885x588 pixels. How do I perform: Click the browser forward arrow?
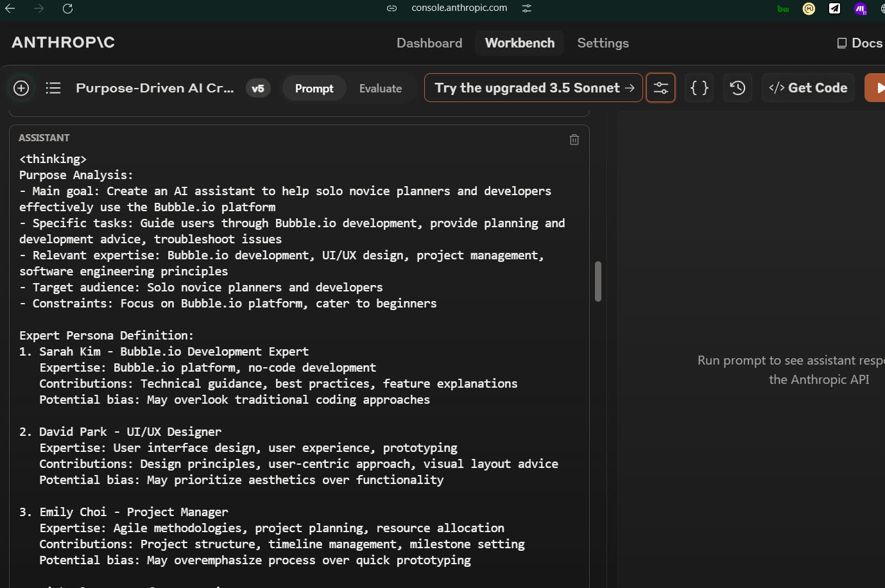(x=39, y=8)
